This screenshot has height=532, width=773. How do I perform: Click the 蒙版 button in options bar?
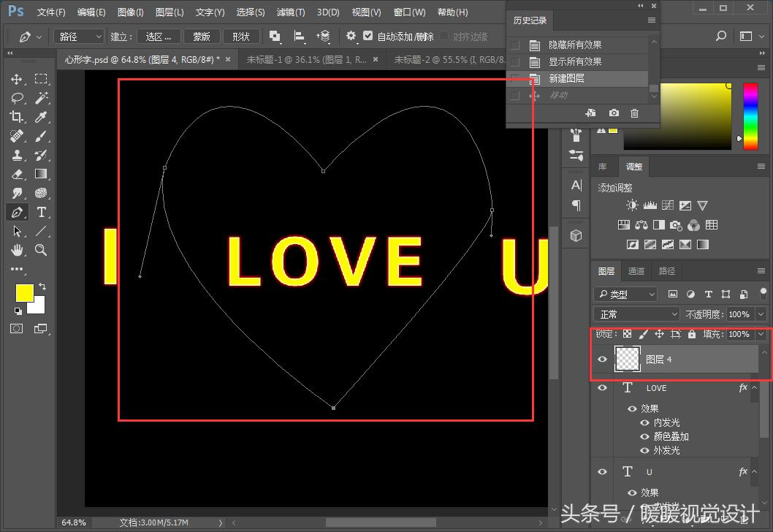(x=201, y=36)
